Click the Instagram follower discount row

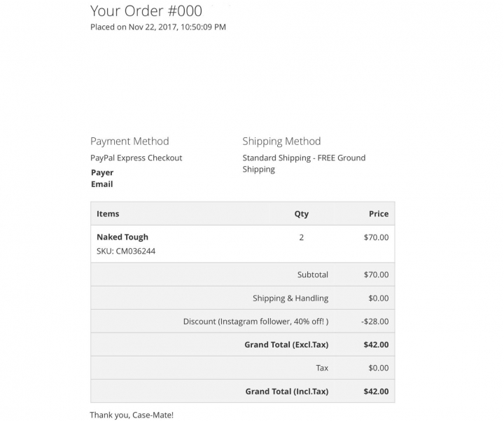pyautogui.click(x=243, y=321)
